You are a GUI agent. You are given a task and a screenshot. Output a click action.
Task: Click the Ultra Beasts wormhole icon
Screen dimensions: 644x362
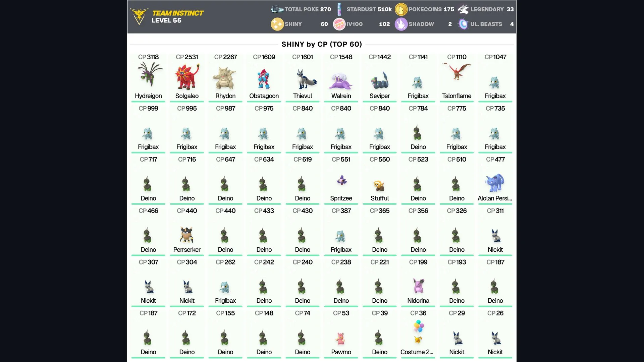point(463,24)
